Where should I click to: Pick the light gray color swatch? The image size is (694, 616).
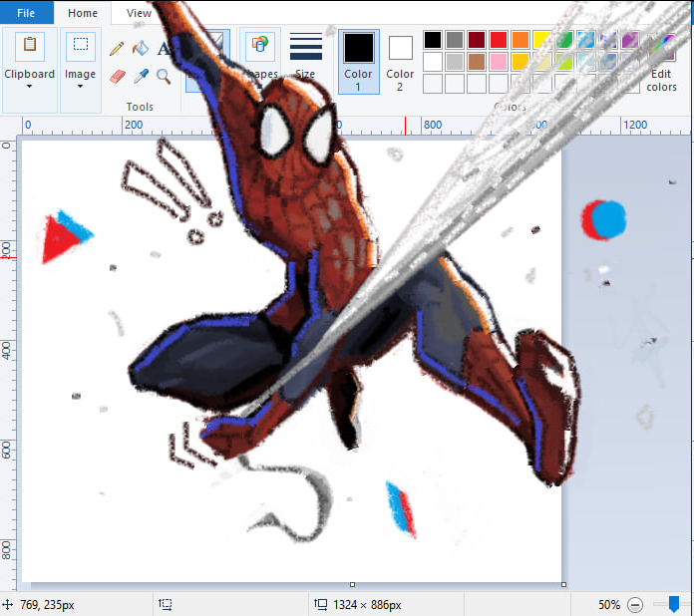(x=455, y=62)
